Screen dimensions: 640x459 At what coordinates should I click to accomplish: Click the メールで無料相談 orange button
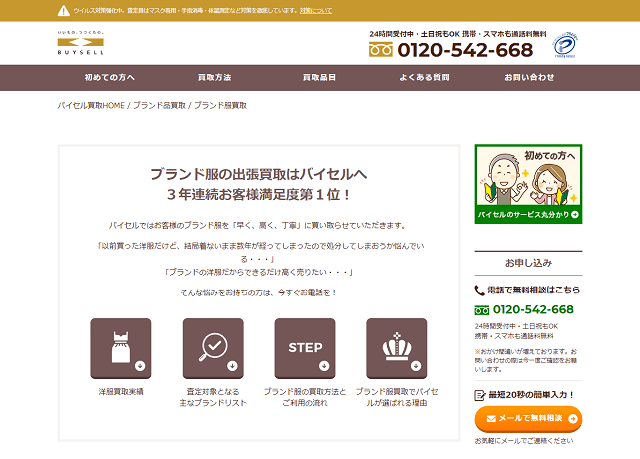click(x=528, y=419)
